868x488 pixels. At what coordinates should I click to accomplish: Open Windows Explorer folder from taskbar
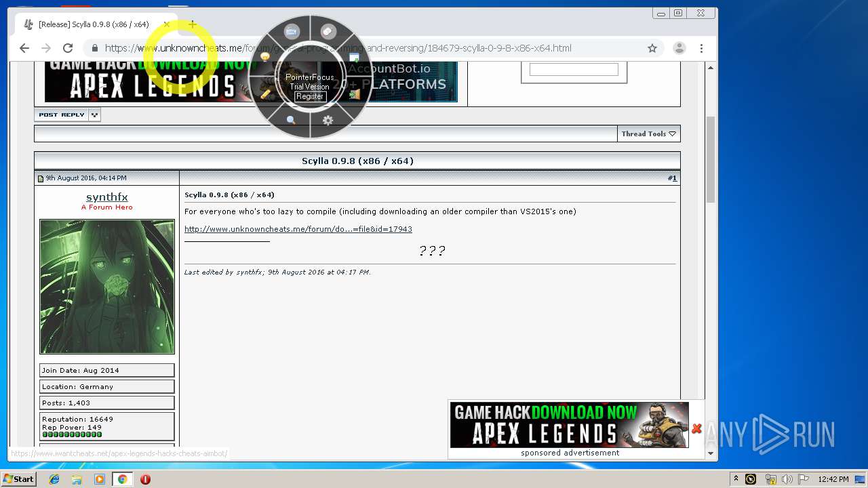click(77, 479)
